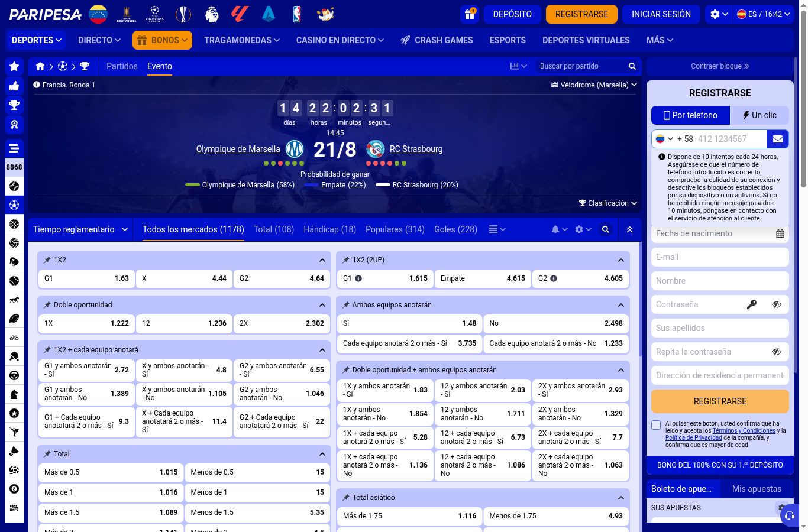Select the horse racing icon in sidebar
The width and height of the screenshot is (808, 532).
(14, 300)
